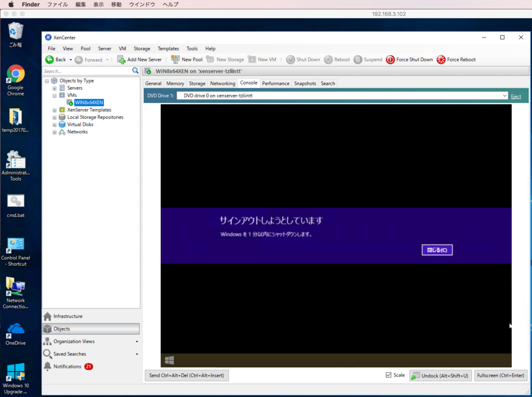Click the search magnifier icon
The height and width of the screenshot is (397, 532).
[136, 71]
